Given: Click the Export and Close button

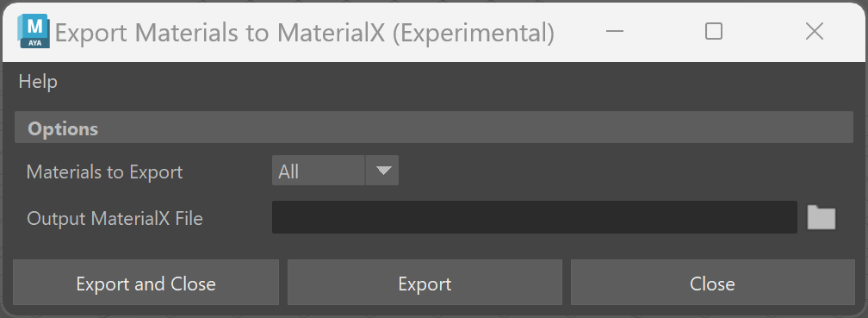Looking at the screenshot, I should click(146, 283).
